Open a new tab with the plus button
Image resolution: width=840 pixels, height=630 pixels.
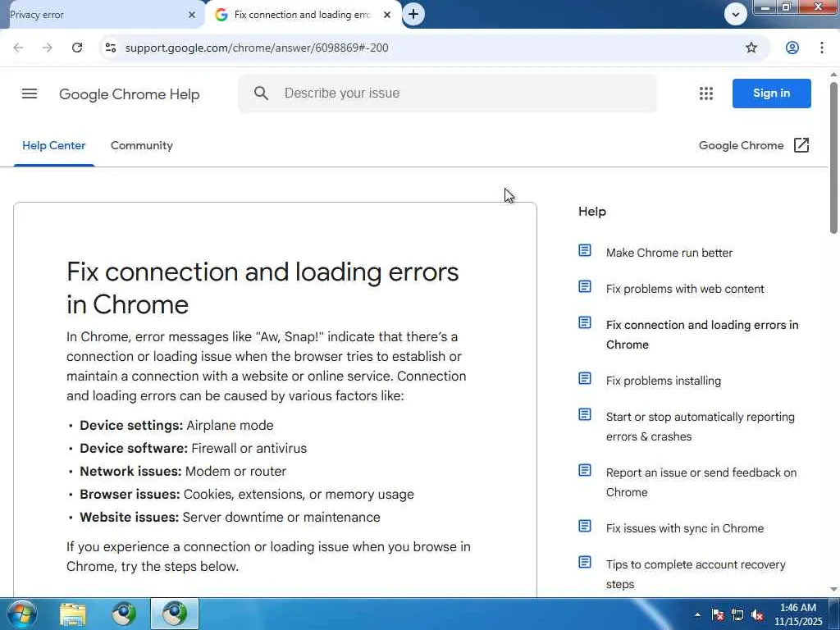tap(413, 15)
